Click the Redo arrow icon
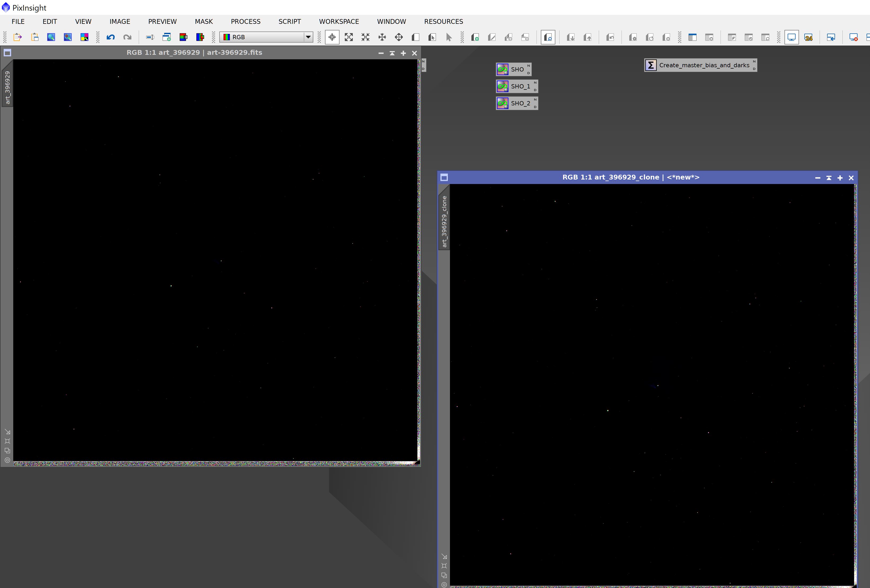870x588 pixels. 127,37
